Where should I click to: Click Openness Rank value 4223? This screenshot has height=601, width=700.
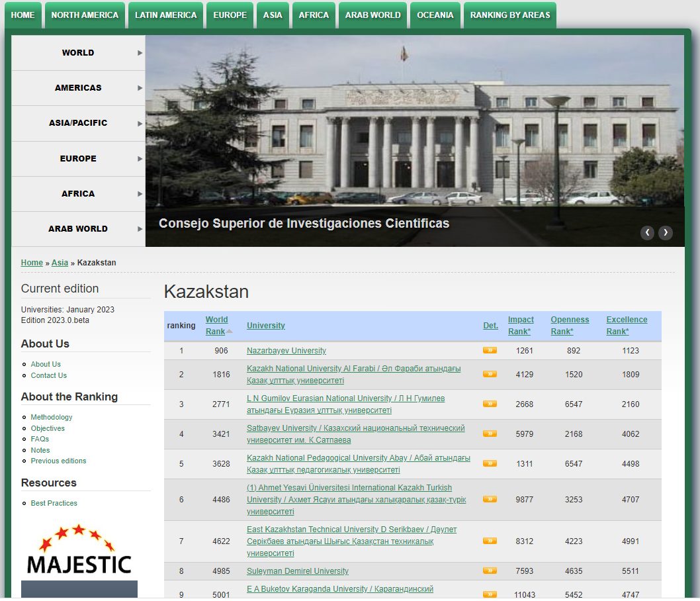[x=574, y=541]
